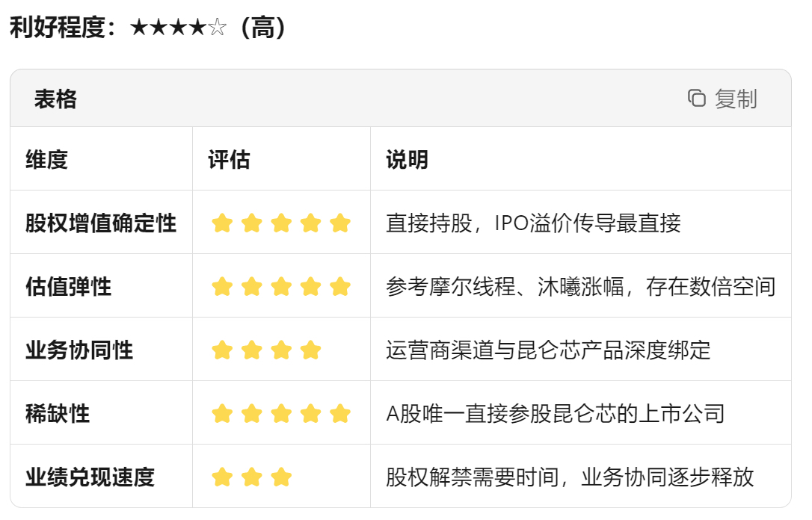The image size is (812, 520).
Task: Click the 业务协同性 row label
Action: coord(79,350)
